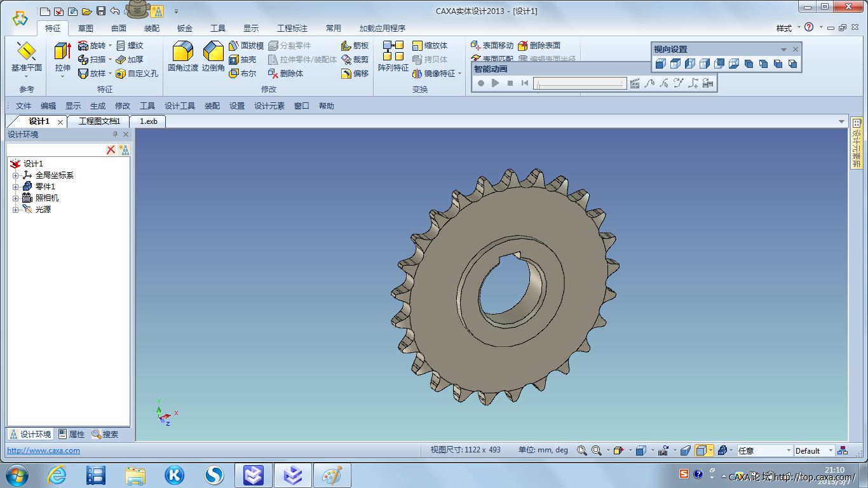Stop the 智能动画 animation
This screenshot has height=488, width=868.
510,83
